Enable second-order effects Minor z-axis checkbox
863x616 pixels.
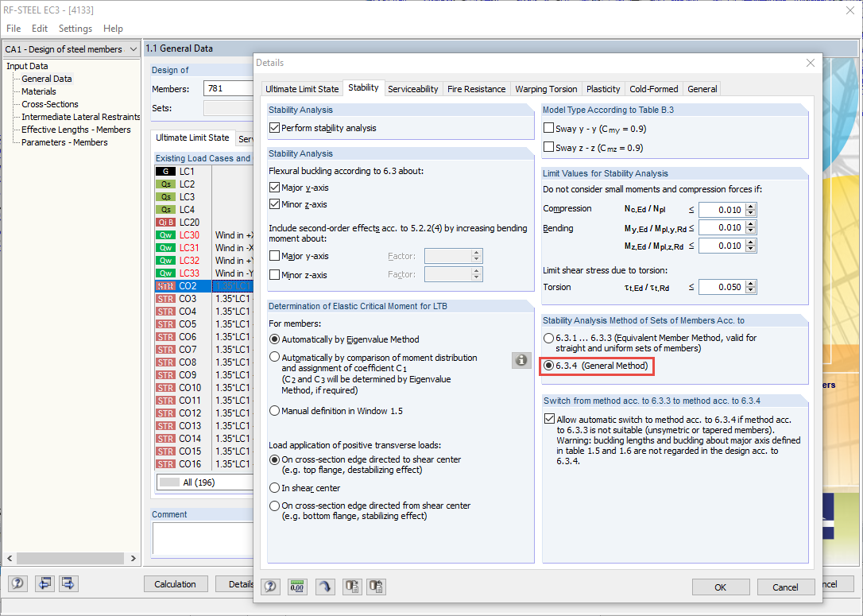pos(275,275)
